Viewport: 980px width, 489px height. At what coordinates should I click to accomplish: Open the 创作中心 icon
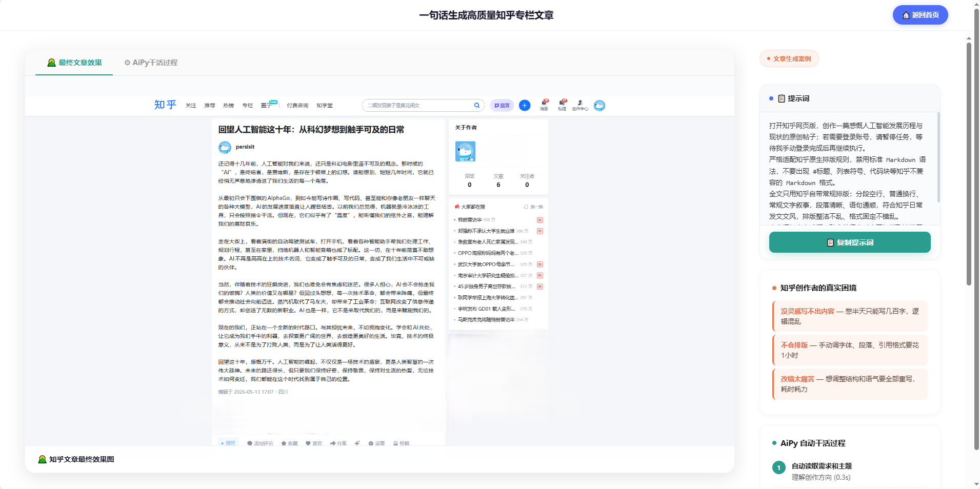coord(580,105)
